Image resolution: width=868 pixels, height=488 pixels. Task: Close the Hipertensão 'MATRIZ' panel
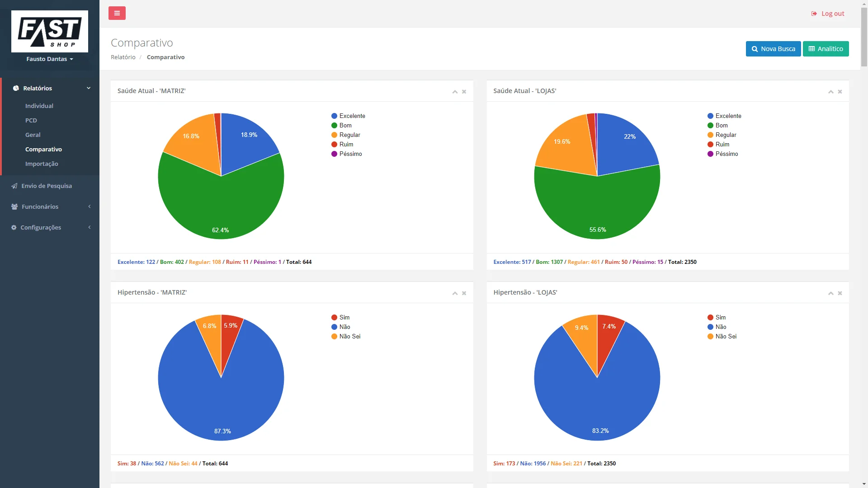pyautogui.click(x=464, y=293)
